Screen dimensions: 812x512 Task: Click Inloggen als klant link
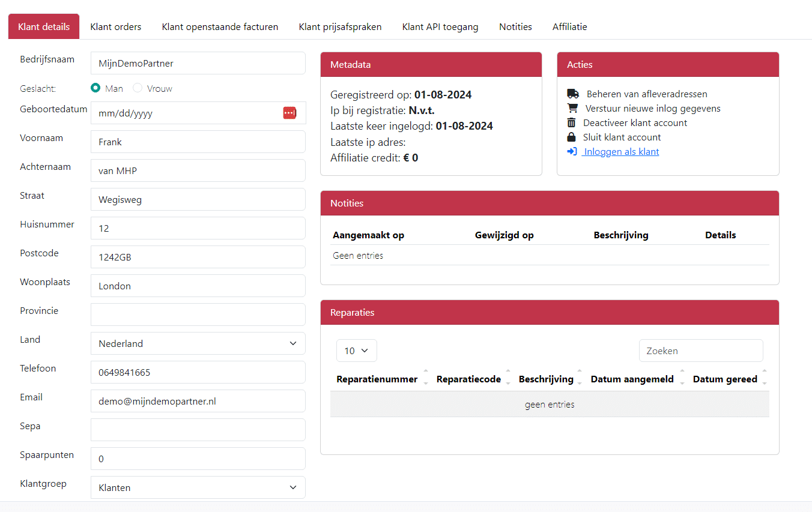(x=620, y=152)
